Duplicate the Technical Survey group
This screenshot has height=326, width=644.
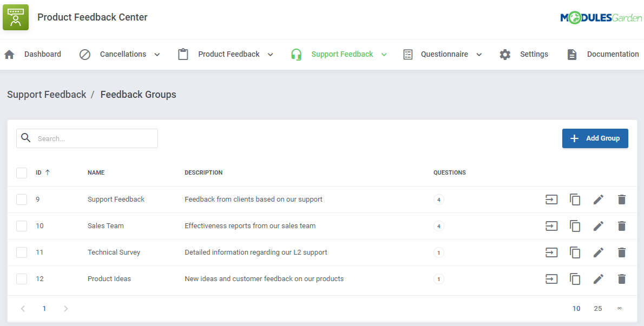point(575,252)
